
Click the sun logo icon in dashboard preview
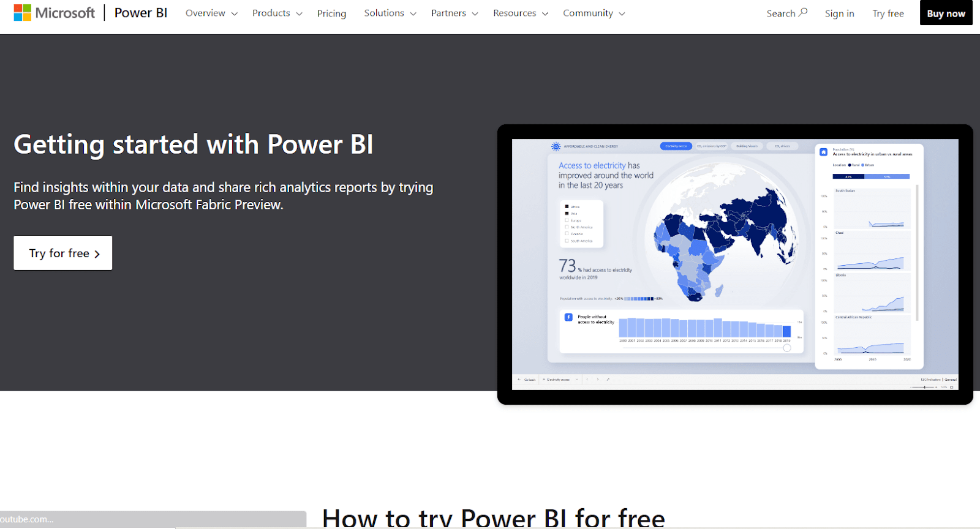[x=556, y=146]
